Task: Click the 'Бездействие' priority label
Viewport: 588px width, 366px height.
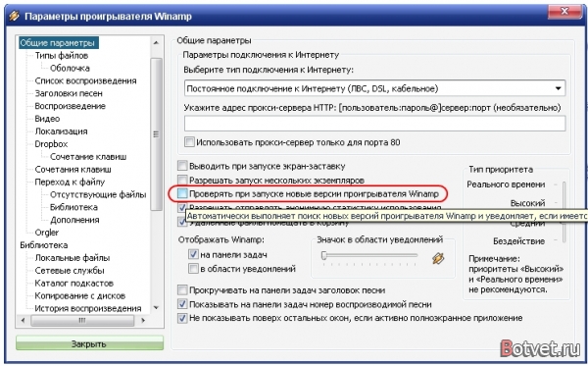Action: click(x=518, y=241)
